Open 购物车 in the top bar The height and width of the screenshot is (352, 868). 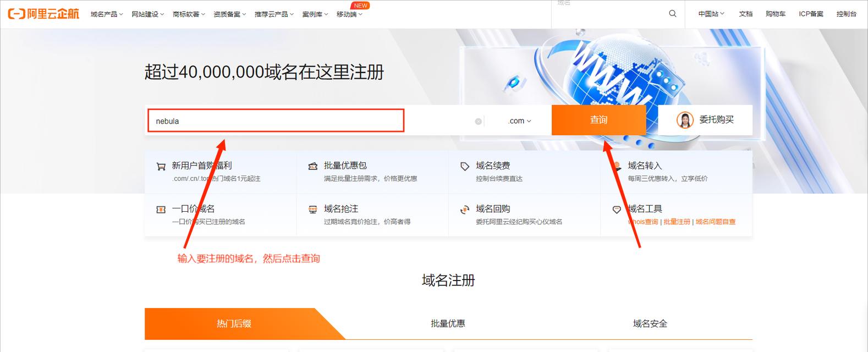point(776,14)
